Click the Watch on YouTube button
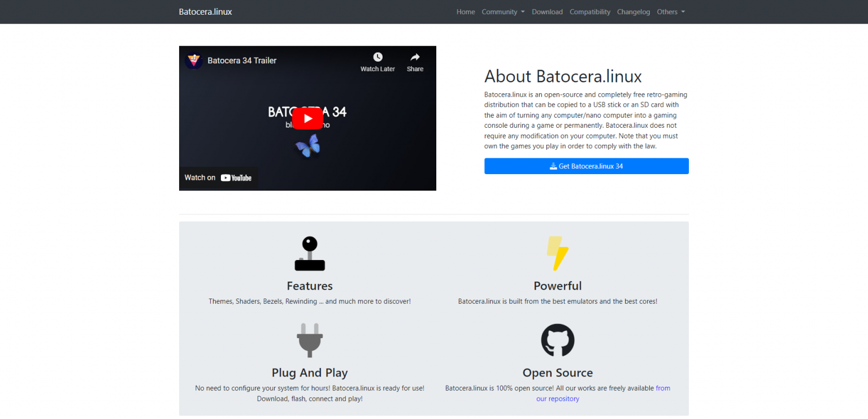This screenshot has height=419, width=868. [x=218, y=178]
